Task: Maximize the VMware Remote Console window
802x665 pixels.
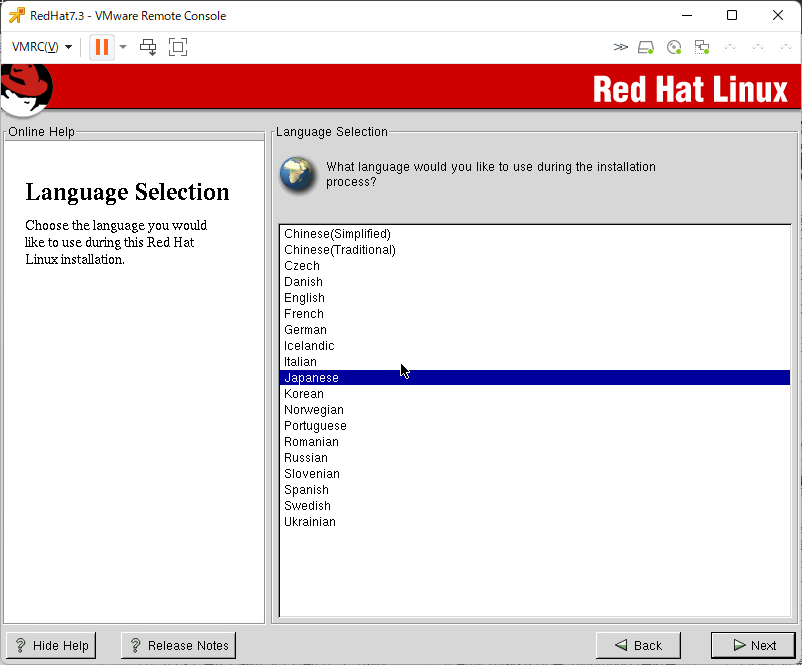Action: (x=732, y=15)
